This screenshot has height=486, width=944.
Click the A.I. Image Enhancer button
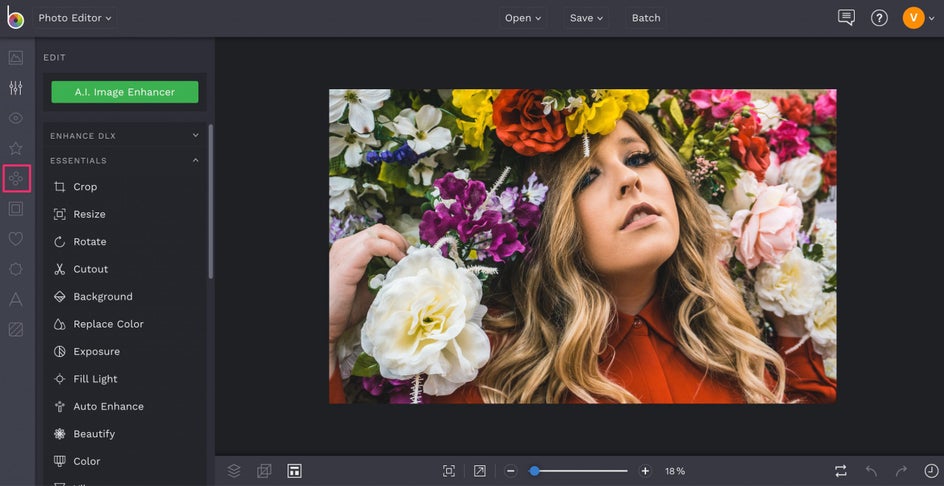125,92
